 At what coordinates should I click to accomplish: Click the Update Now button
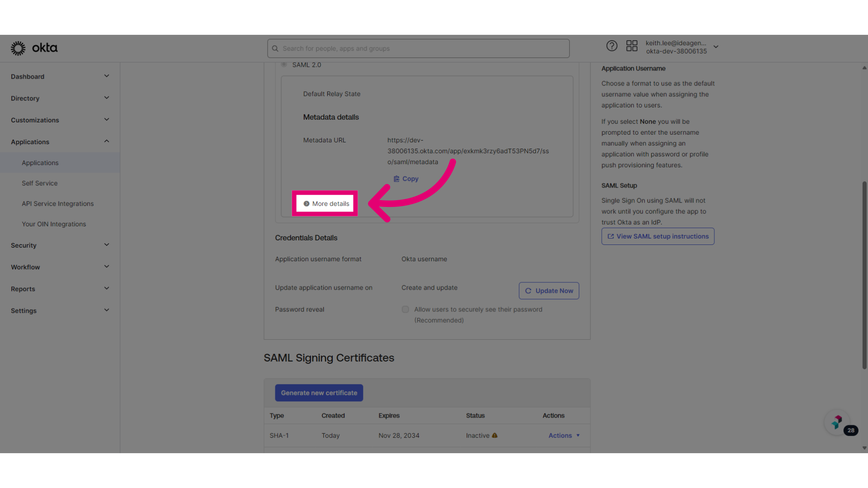(549, 291)
